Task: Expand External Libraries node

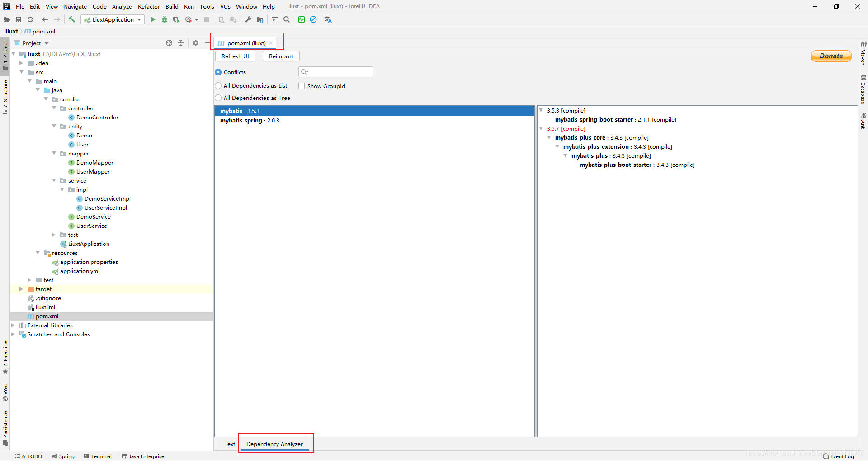Action: pyautogui.click(x=13, y=325)
